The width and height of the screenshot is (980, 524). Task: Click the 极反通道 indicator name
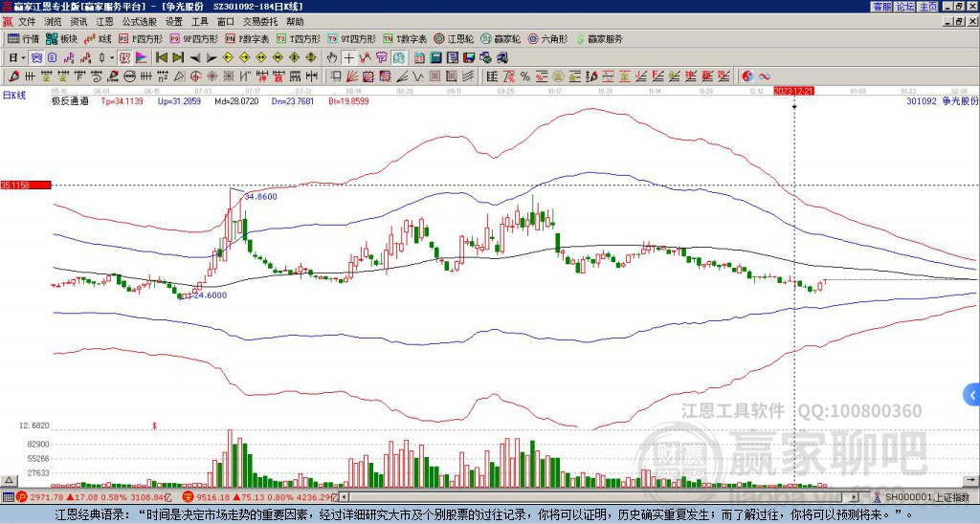pyautogui.click(x=70, y=100)
